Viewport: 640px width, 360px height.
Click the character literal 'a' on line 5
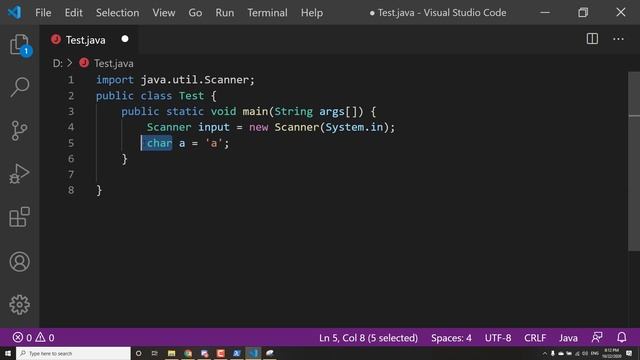tap(213, 143)
